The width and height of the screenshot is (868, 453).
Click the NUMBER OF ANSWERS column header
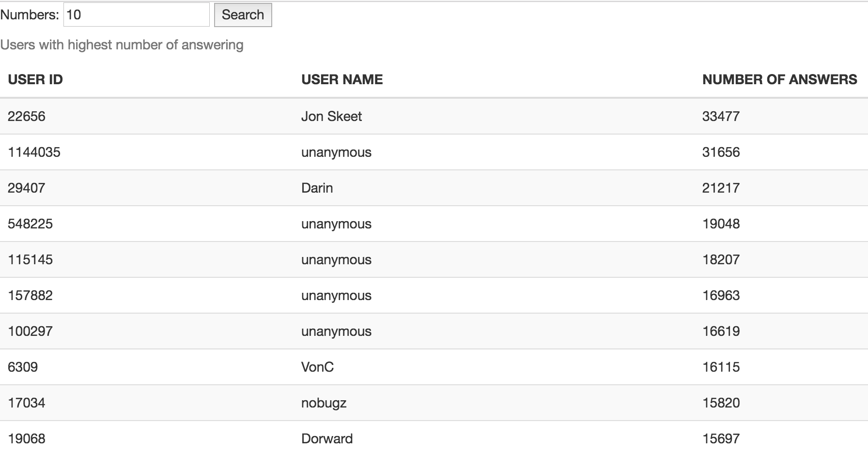(779, 79)
